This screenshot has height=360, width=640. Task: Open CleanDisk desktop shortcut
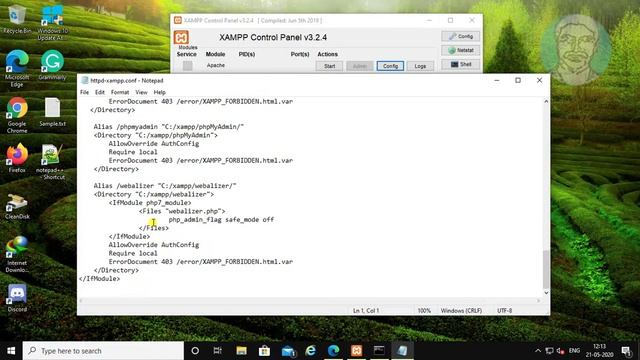tap(17, 207)
